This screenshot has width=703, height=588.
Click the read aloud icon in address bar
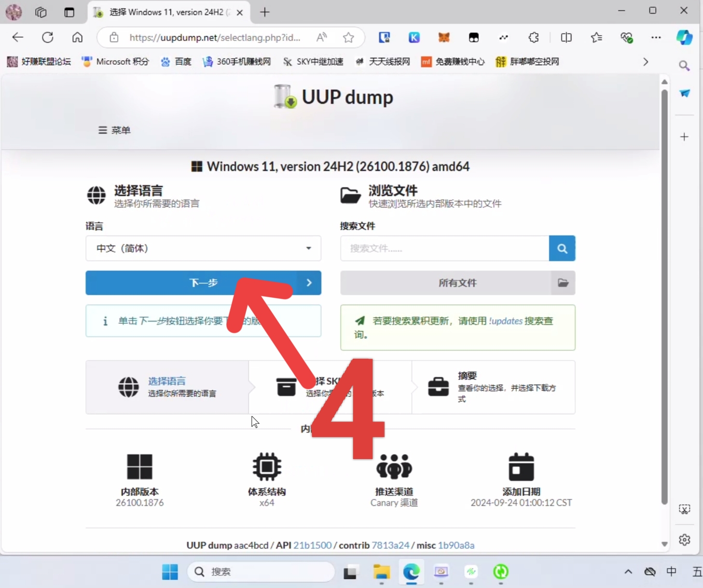pyautogui.click(x=321, y=37)
